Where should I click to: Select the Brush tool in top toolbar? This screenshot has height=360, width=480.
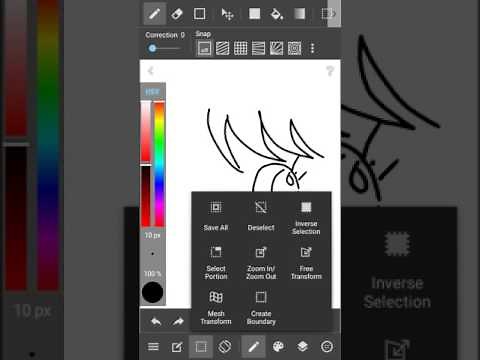155,14
